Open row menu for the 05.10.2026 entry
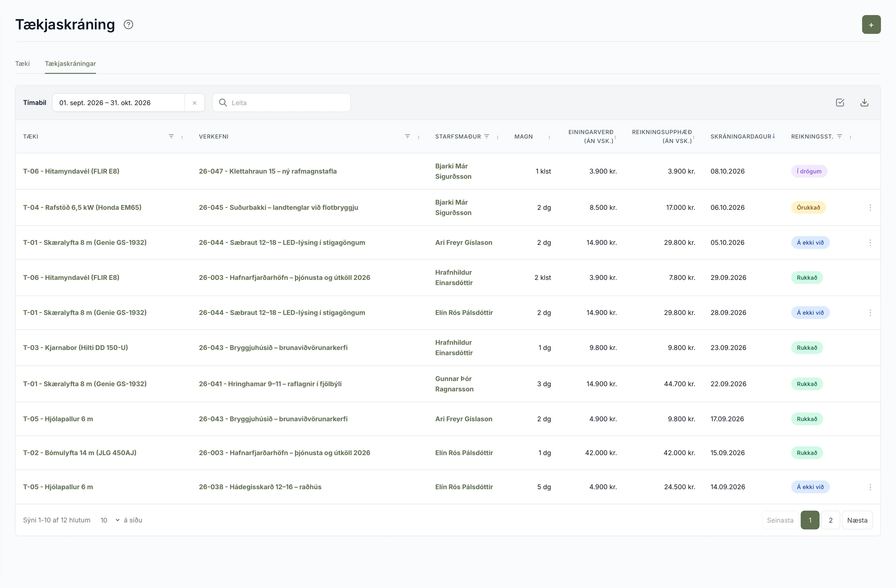Screen dimensions: 896x588 click(870, 242)
